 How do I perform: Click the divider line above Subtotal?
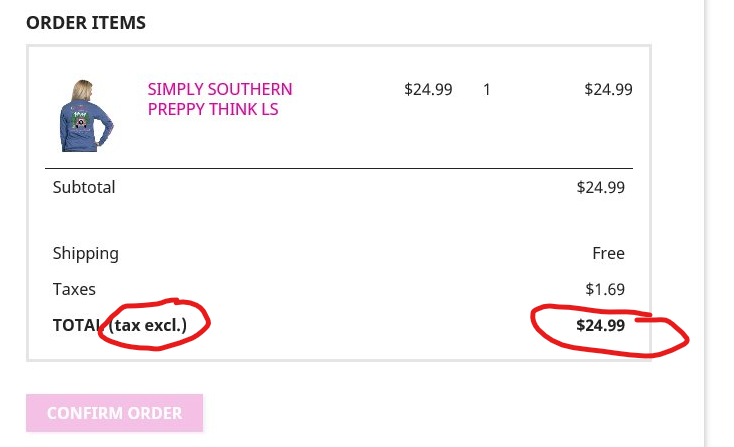340,169
